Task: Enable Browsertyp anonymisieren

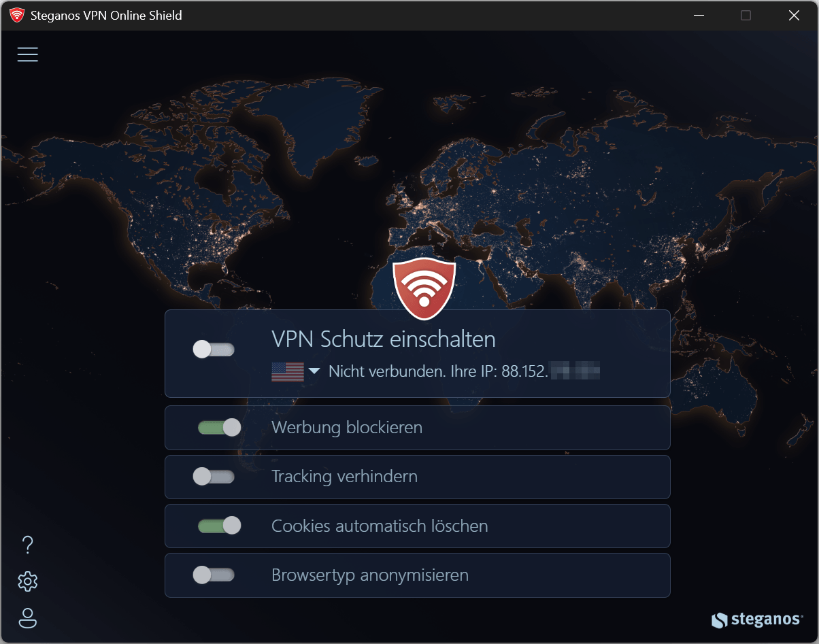Action: point(213,575)
